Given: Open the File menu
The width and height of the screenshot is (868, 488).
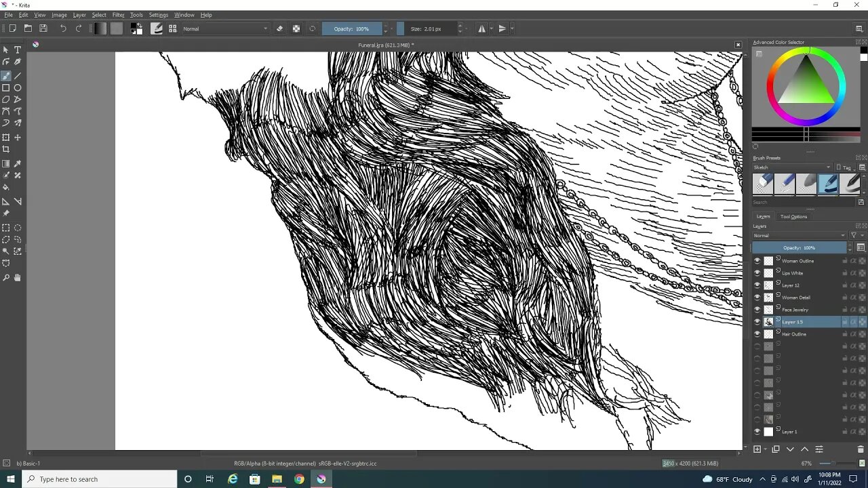Looking at the screenshot, I should [x=8, y=15].
